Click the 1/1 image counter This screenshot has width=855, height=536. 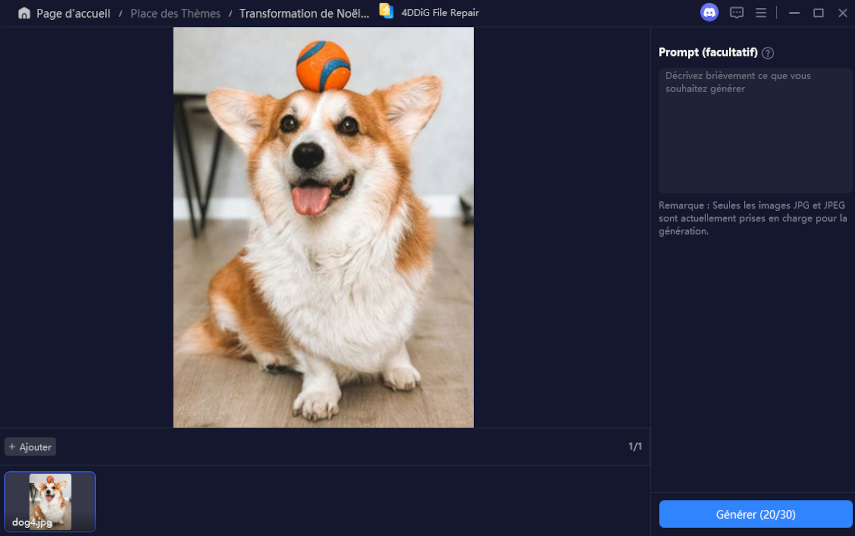(x=635, y=447)
